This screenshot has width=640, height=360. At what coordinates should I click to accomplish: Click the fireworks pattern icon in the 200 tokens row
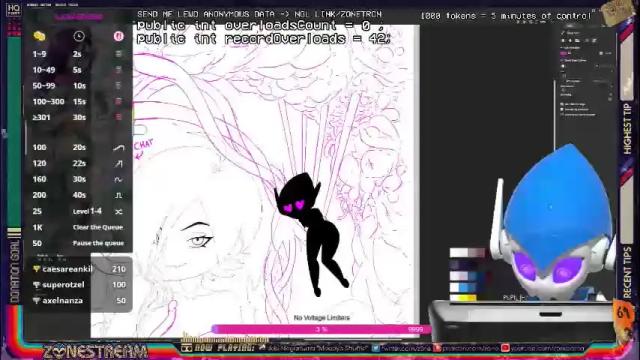pyautogui.click(x=118, y=195)
